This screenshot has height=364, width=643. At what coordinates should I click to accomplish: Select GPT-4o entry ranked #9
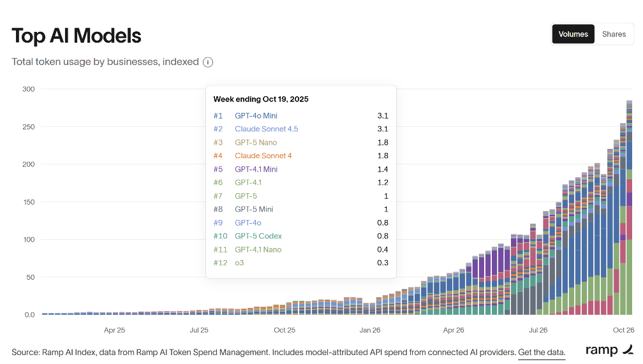pos(248,222)
